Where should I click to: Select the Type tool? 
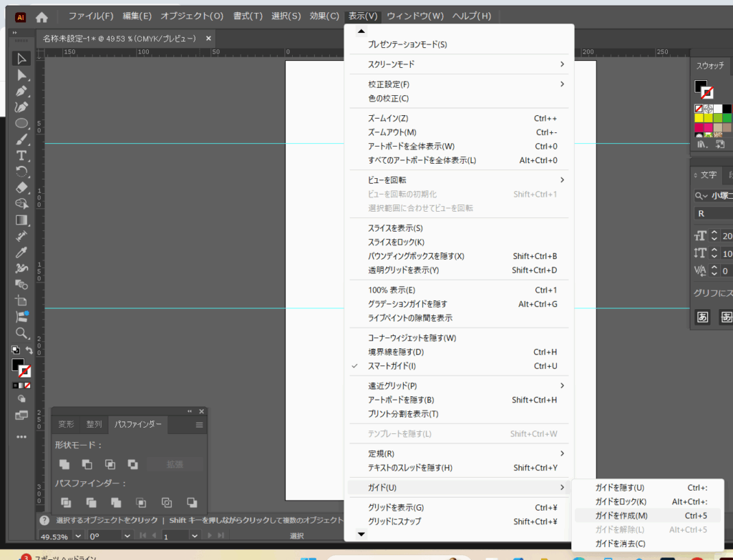pyautogui.click(x=21, y=155)
